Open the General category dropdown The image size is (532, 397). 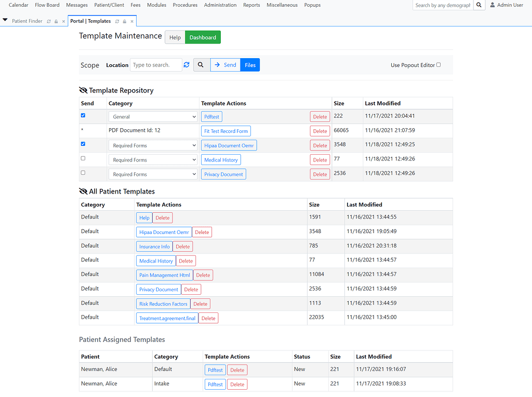tap(153, 116)
